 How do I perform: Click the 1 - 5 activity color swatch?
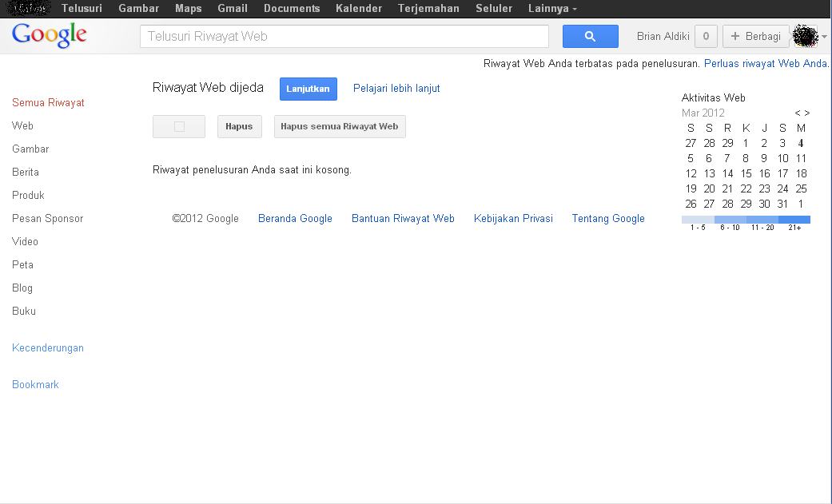pos(698,220)
